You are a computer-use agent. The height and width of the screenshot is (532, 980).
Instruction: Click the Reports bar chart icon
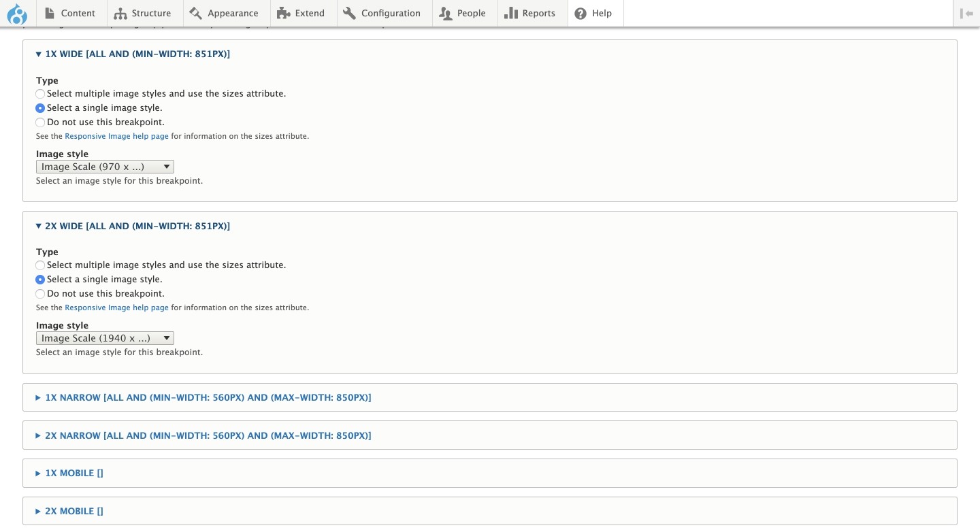click(x=511, y=14)
